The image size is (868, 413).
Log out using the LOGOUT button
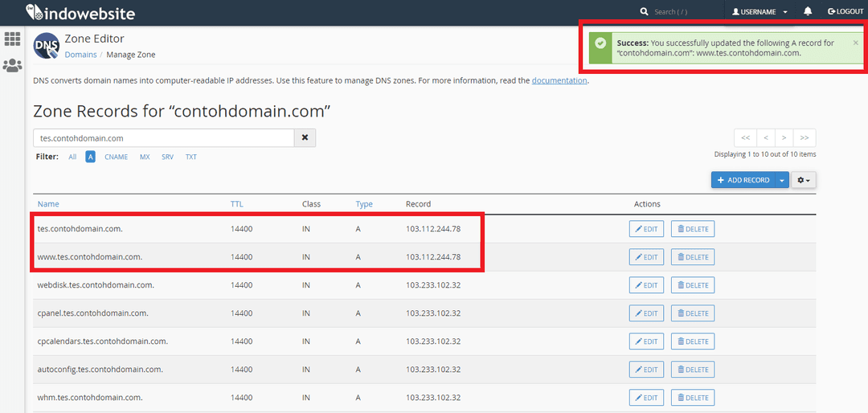(845, 11)
